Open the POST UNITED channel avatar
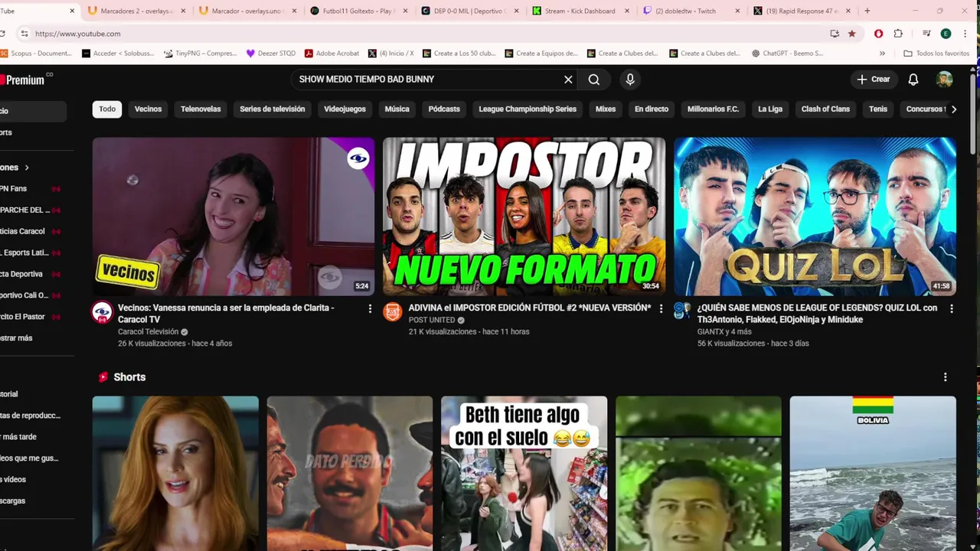The height and width of the screenshot is (551, 980). [x=393, y=311]
